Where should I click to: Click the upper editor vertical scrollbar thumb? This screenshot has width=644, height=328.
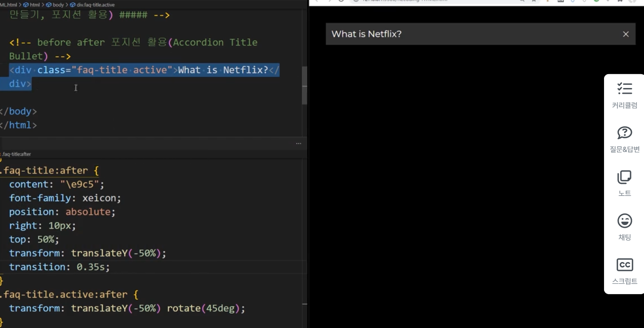304,85
